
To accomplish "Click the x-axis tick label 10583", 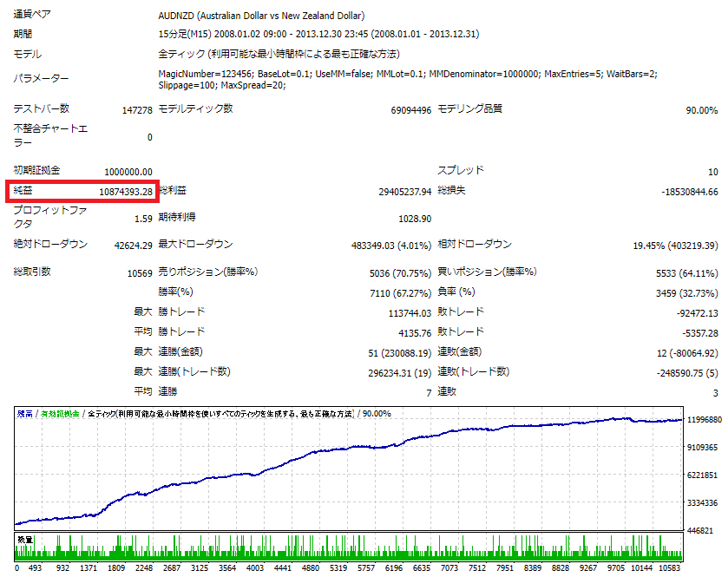I will point(669,568).
